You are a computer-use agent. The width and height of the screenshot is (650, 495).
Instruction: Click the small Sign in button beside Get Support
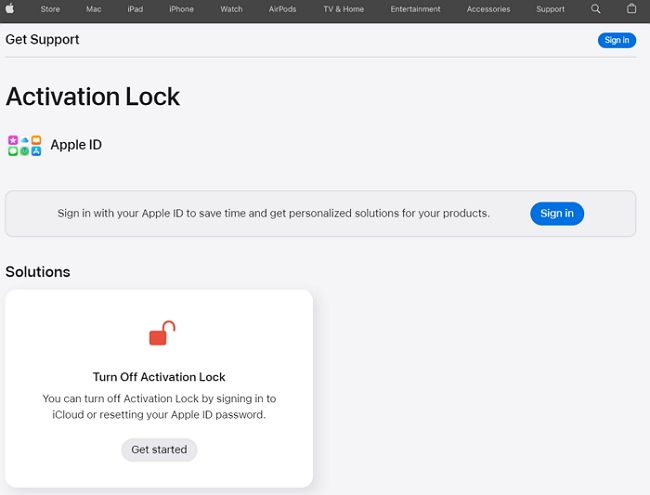616,40
